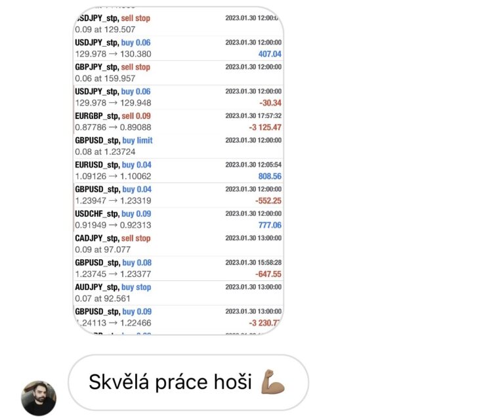This screenshot has height=420, width=504.
Task: Open the shared trade history screenshot
Action: 178,172
